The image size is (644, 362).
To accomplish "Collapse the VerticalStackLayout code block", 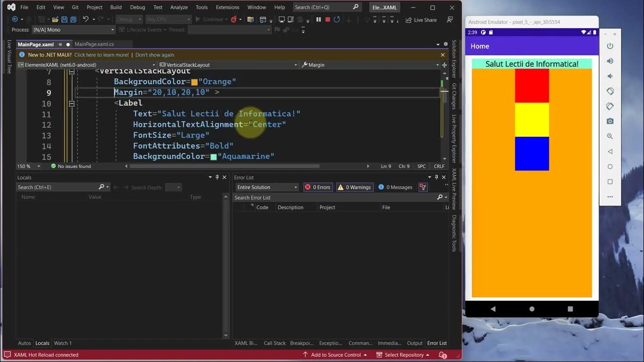I will (71, 72).
